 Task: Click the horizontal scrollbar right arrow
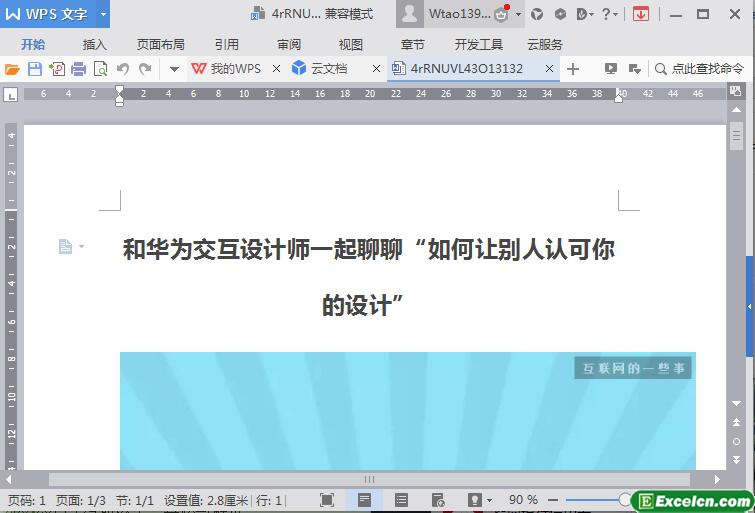717,479
